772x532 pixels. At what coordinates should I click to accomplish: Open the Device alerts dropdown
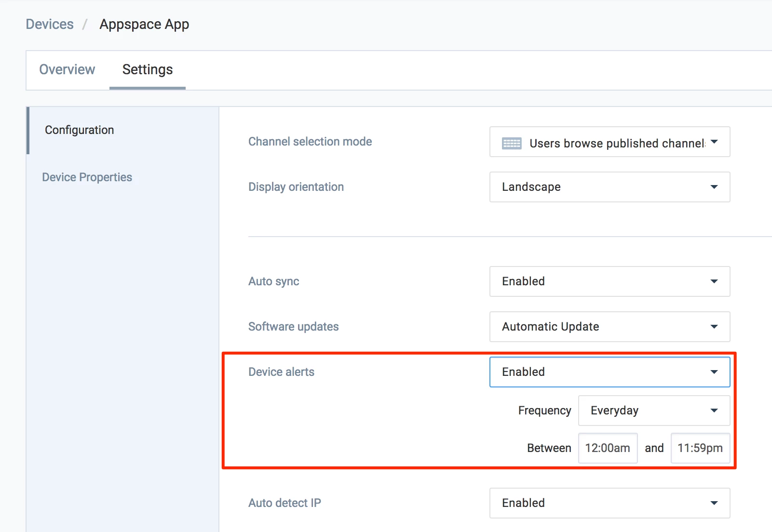(x=609, y=372)
